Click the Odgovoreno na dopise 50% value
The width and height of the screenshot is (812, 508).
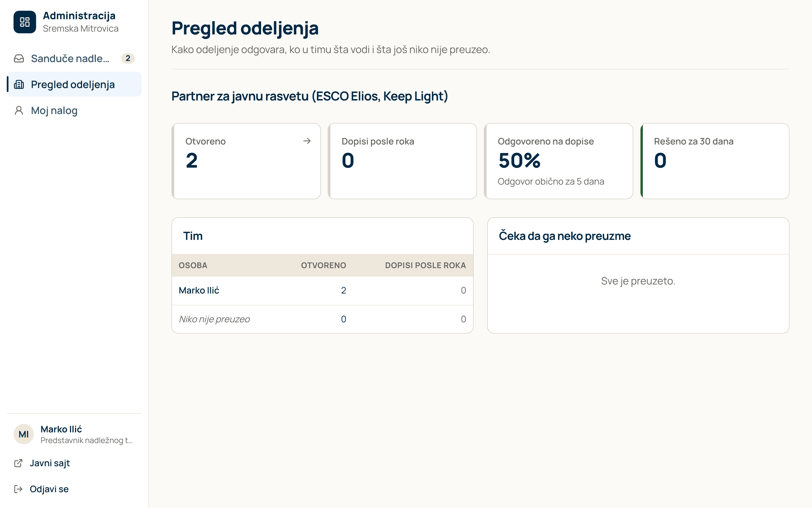[519, 161]
